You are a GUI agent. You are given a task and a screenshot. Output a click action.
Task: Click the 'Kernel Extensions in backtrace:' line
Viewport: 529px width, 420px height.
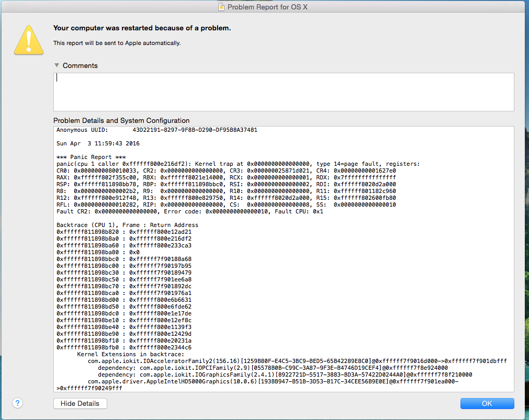click(x=131, y=354)
